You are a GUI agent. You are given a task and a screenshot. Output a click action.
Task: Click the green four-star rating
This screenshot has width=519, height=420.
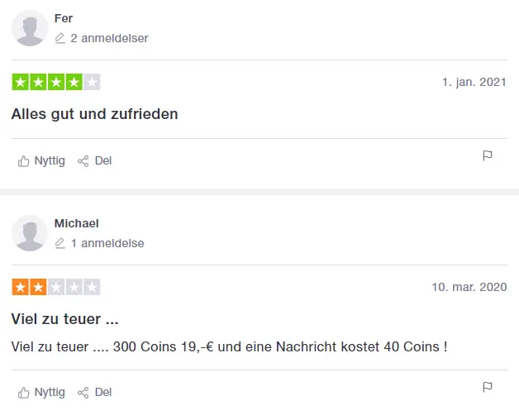coord(56,82)
